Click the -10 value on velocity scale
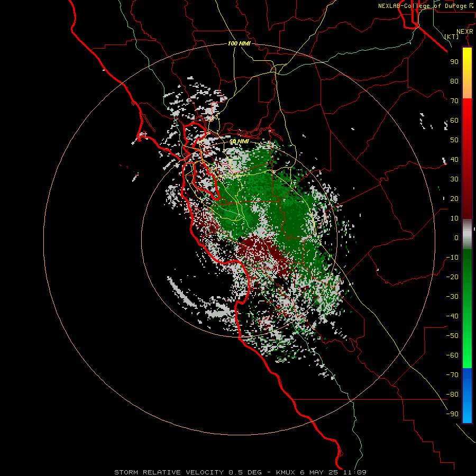This screenshot has height=476, width=476. point(452,258)
